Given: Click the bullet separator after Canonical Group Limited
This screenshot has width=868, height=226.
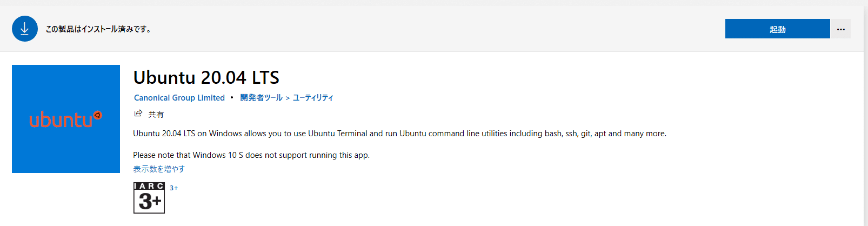Looking at the screenshot, I should point(232,97).
